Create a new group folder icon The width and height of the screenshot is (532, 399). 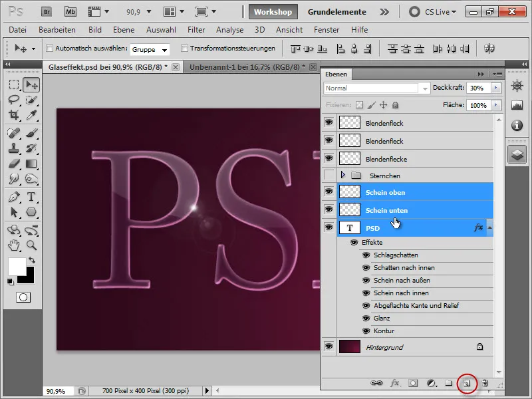448,383
